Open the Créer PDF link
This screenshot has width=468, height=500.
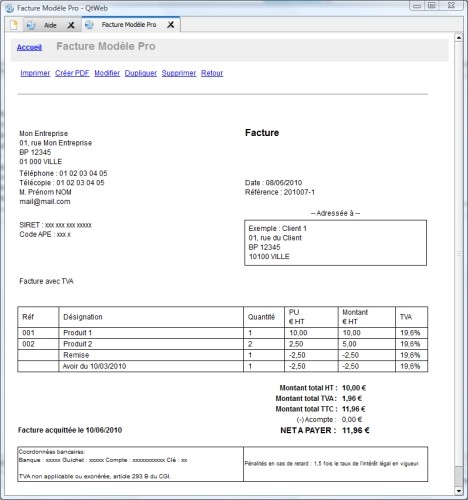point(72,73)
